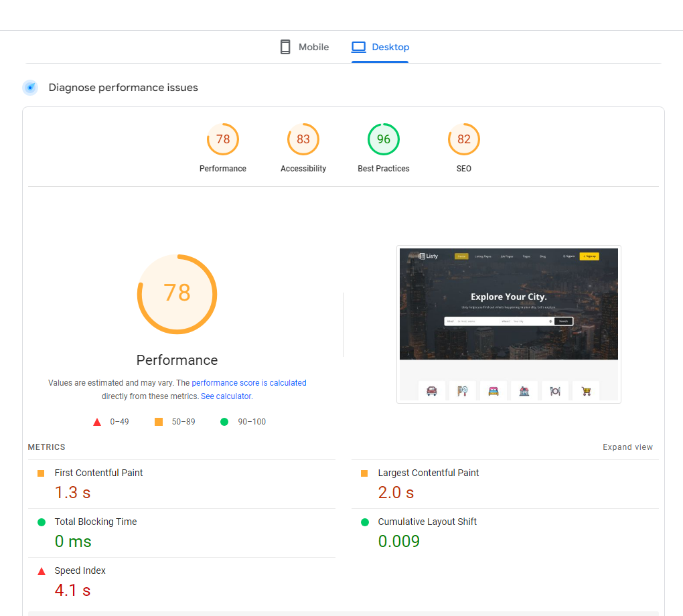Expand Total Blocking Time metric
683x616 pixels.
click(x=181, y=533)
